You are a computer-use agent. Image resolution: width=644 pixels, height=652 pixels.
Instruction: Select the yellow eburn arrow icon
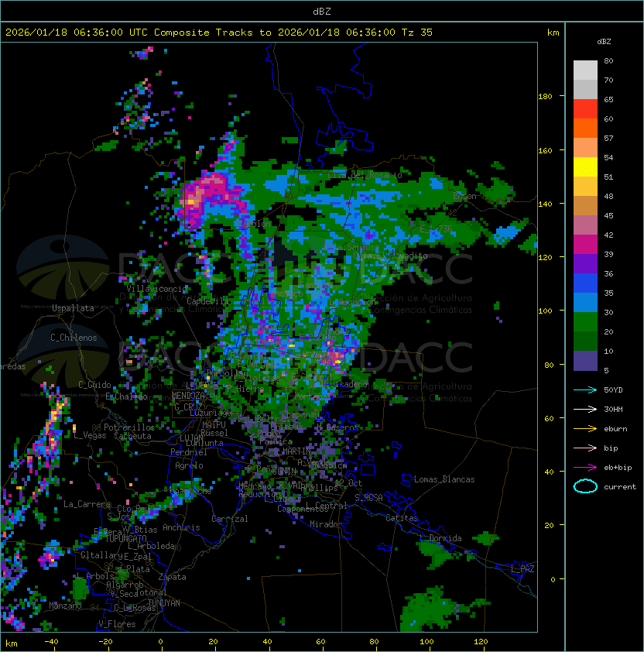point(585,429)
